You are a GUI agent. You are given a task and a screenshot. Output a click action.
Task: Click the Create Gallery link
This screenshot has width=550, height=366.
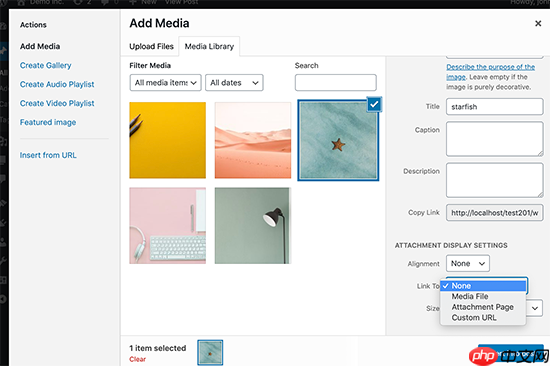coord(46,65)
